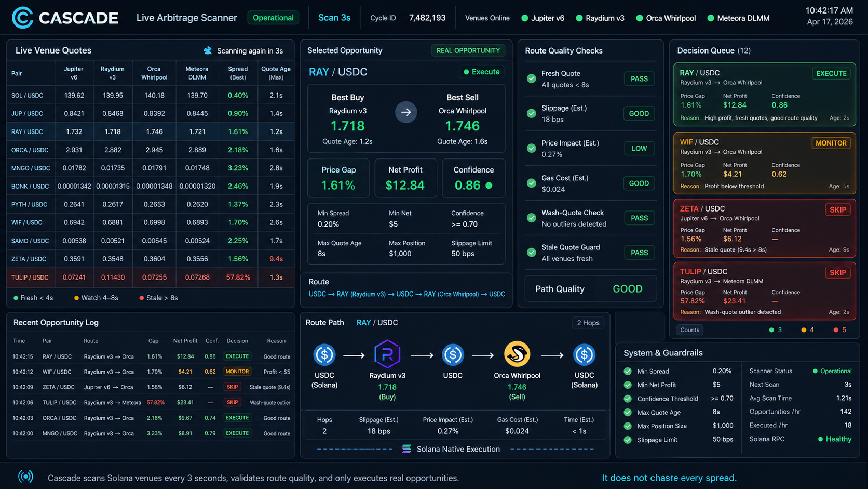Click the Wash-Quote Check green check icon
The width and height of the screenshot is (868, 489).
click(532, 218)
